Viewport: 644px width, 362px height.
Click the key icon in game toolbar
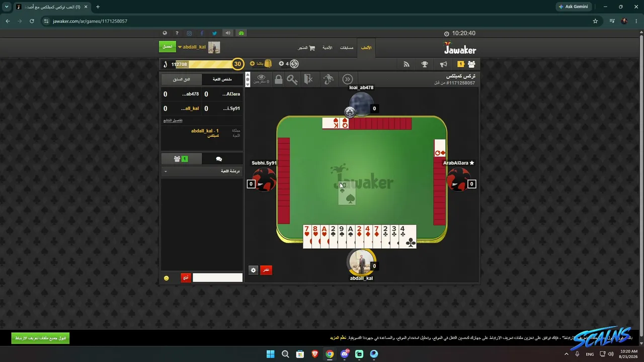(x=292, y=79)
